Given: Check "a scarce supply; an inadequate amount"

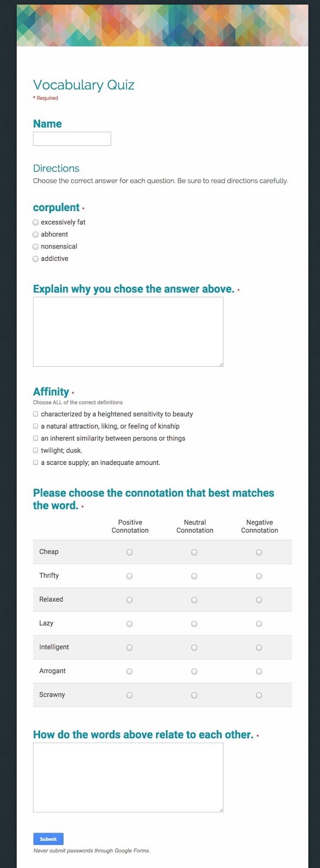Looking at the screenshot, I should click(x=35, y=462).
